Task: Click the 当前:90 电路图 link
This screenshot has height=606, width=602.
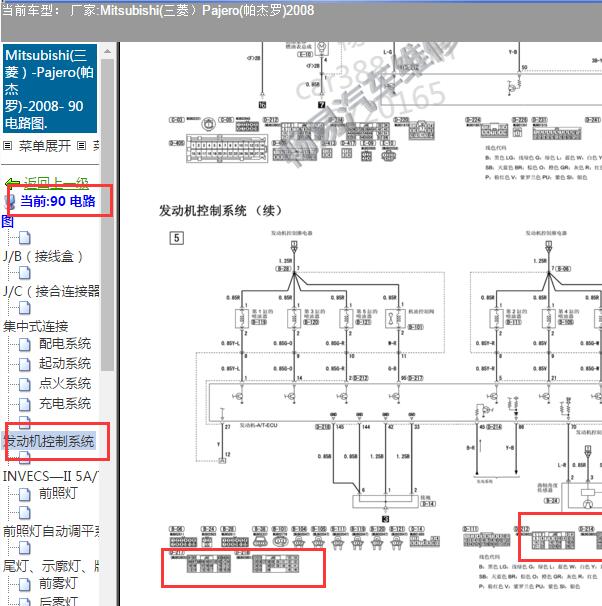Action: pyautogui.click(x=58, y=201)
